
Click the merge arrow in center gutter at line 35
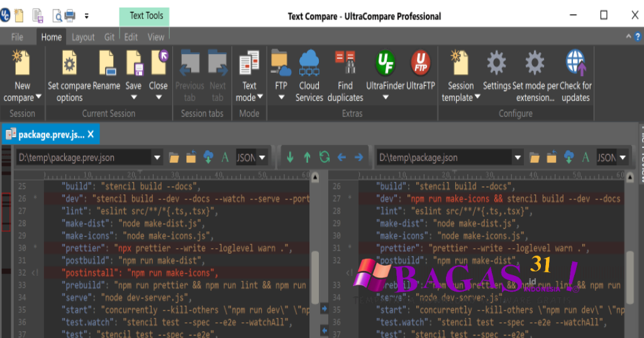click(324, 308)
